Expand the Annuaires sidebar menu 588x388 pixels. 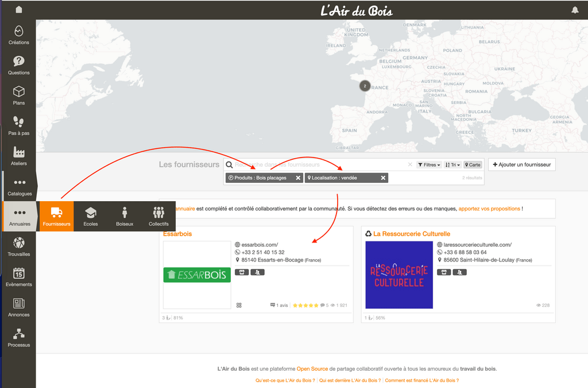[20, 216]
